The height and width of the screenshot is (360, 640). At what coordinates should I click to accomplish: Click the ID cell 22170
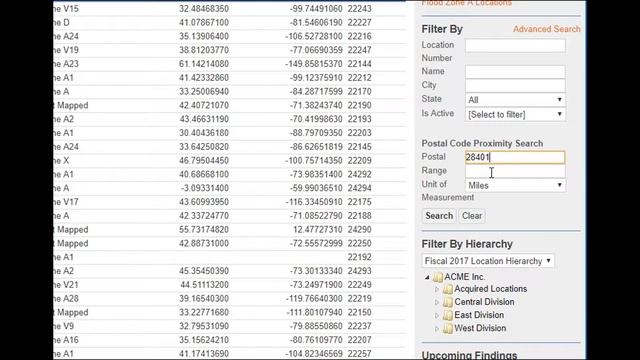coord(360,91)
